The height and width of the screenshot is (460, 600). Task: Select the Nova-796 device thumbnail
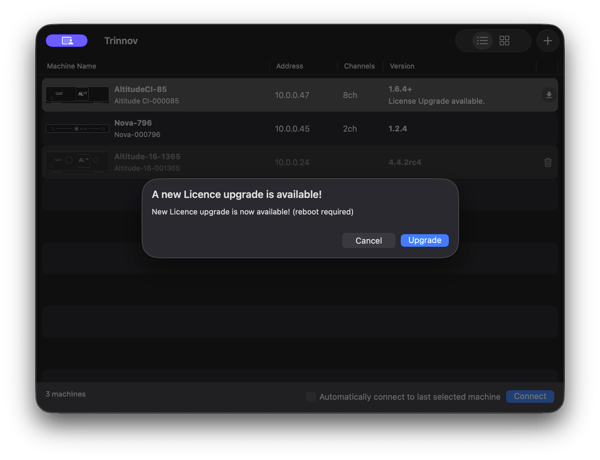pyautogui.click(x=77, y=129)
